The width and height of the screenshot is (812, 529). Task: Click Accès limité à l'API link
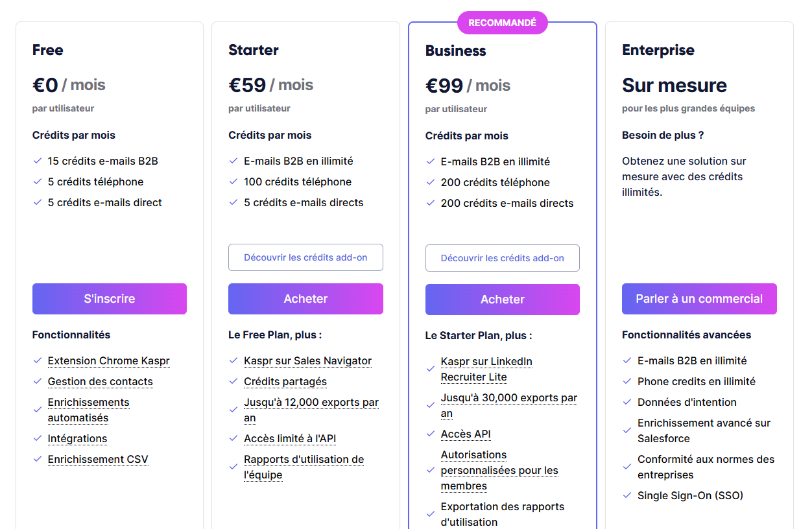(290, 439)
